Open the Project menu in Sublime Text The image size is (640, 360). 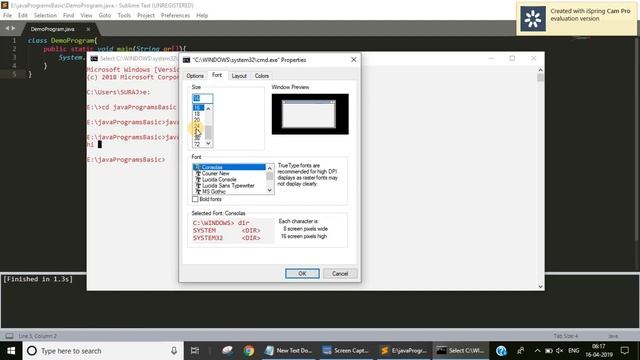click(x=146, y=15)
